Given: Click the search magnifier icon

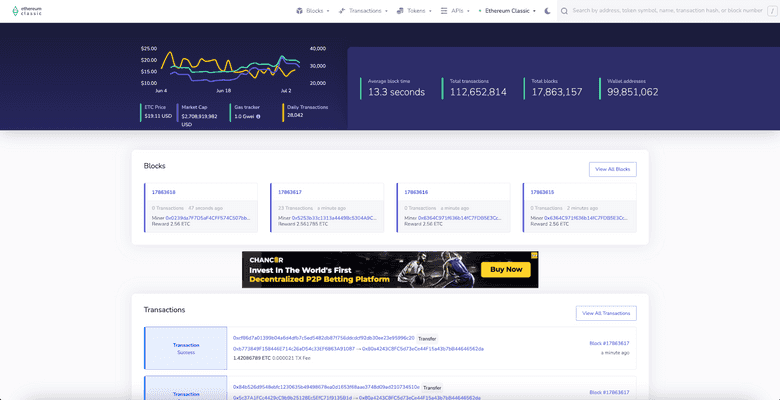Looking at the screenshot, I should (x=565, y=10).
